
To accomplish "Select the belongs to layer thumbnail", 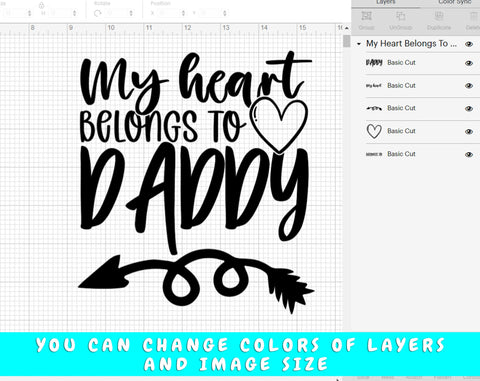I will coord(374,154).
